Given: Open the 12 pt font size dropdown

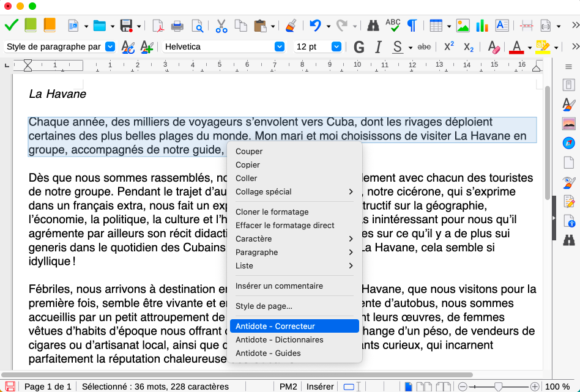Looking at the screenshot, I should [x=336, y=46].
